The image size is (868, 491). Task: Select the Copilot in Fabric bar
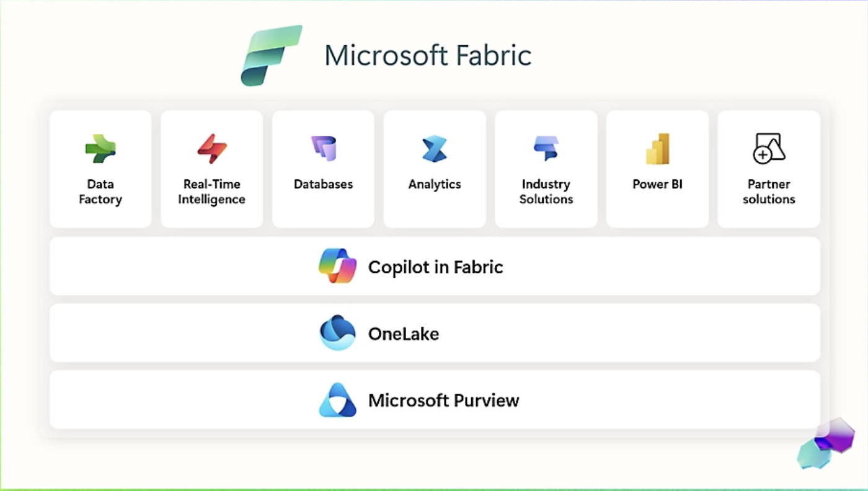pyautogui.click(x=434, y=266)
